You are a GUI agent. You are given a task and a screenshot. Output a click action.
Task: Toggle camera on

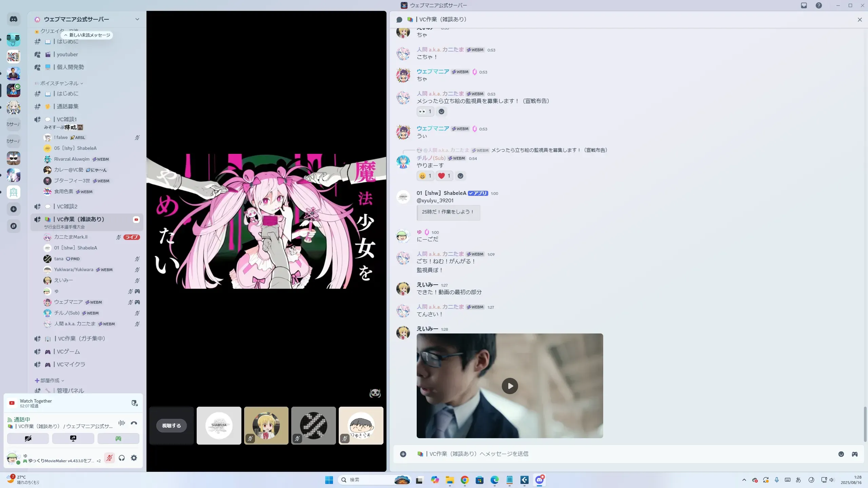28,439
